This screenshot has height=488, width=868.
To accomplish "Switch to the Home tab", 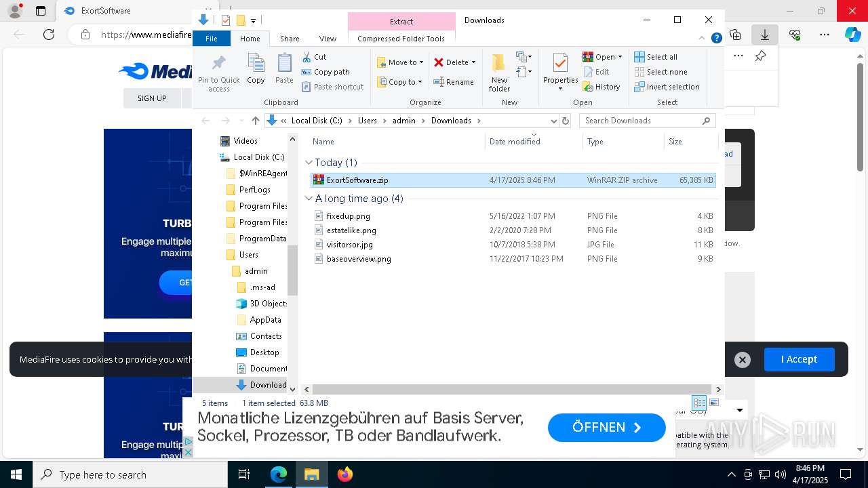I will (250, 39).
